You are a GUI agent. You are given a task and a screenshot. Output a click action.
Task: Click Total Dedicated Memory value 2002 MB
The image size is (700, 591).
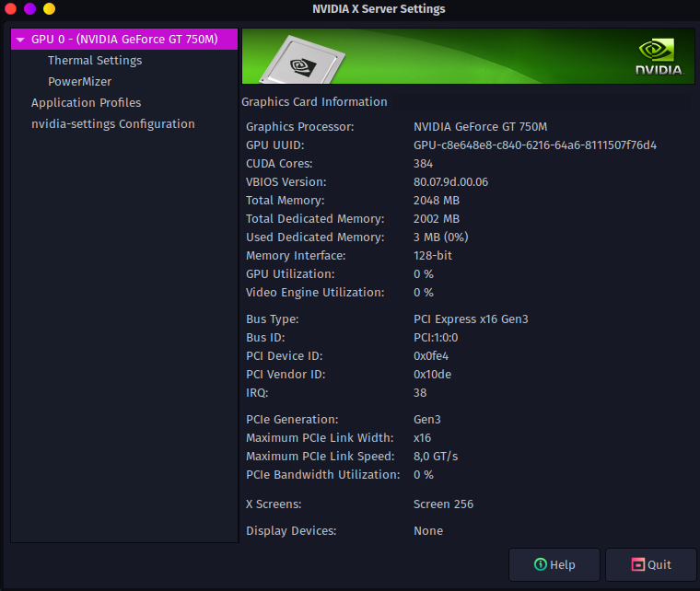point(437,218)
